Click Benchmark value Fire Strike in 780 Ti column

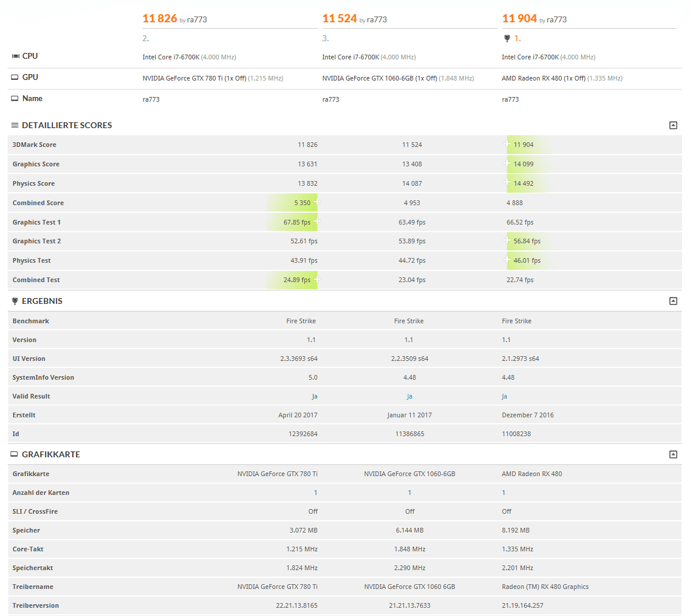click(x=301, y=321)
